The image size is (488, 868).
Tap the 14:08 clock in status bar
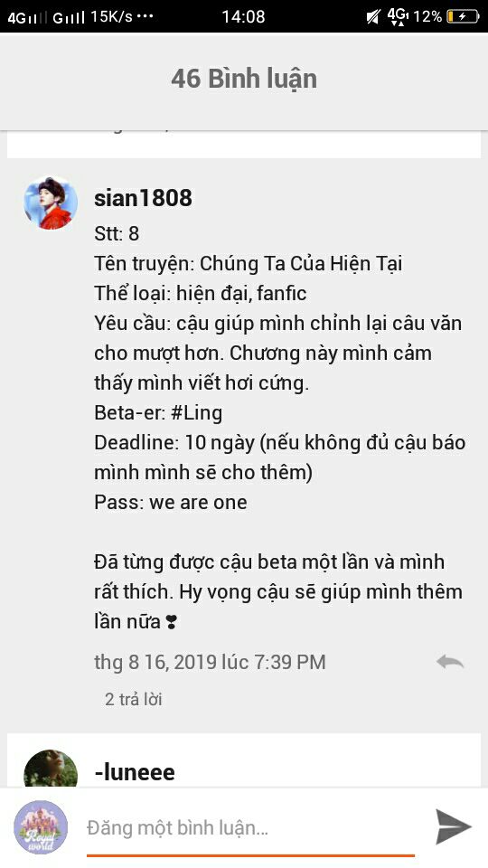(243, 16)
